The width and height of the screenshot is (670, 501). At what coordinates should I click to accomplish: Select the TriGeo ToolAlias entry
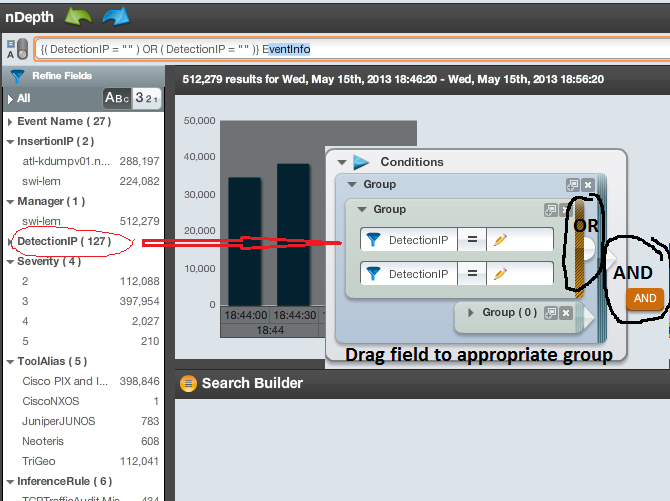coord(91,461)
